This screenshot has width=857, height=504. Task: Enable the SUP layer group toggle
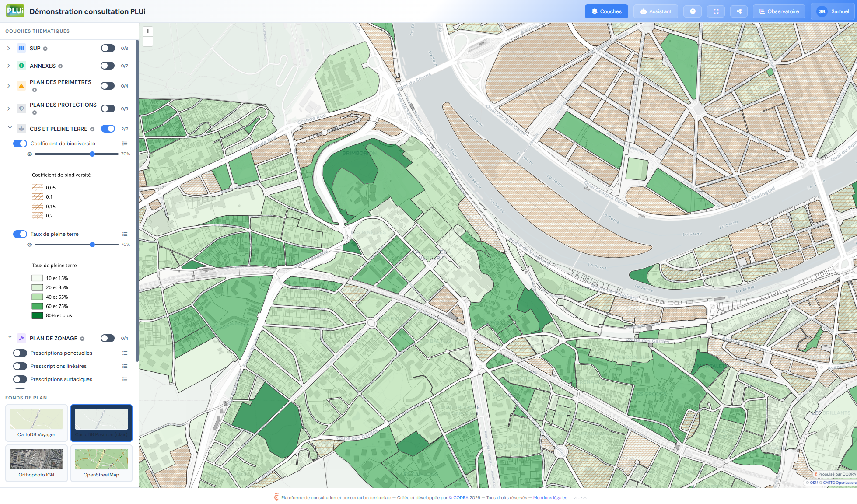click(108, 48)
